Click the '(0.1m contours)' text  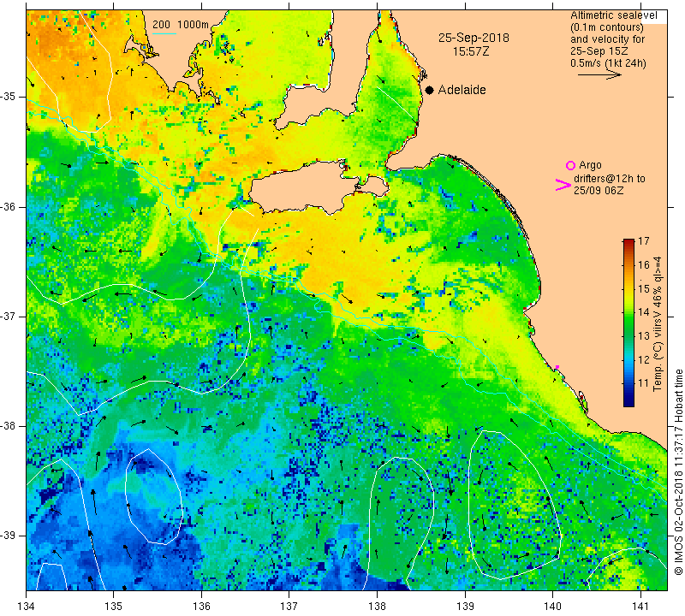[x=607, y=27]
